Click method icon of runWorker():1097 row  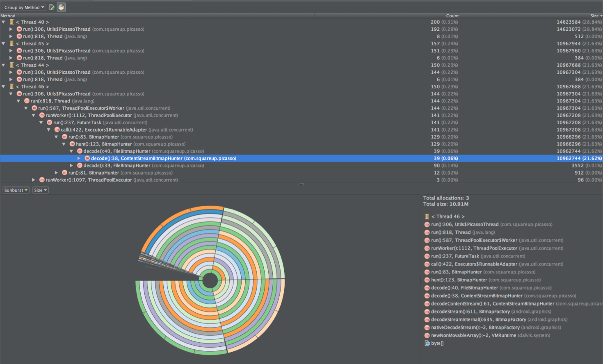(42, 180)
